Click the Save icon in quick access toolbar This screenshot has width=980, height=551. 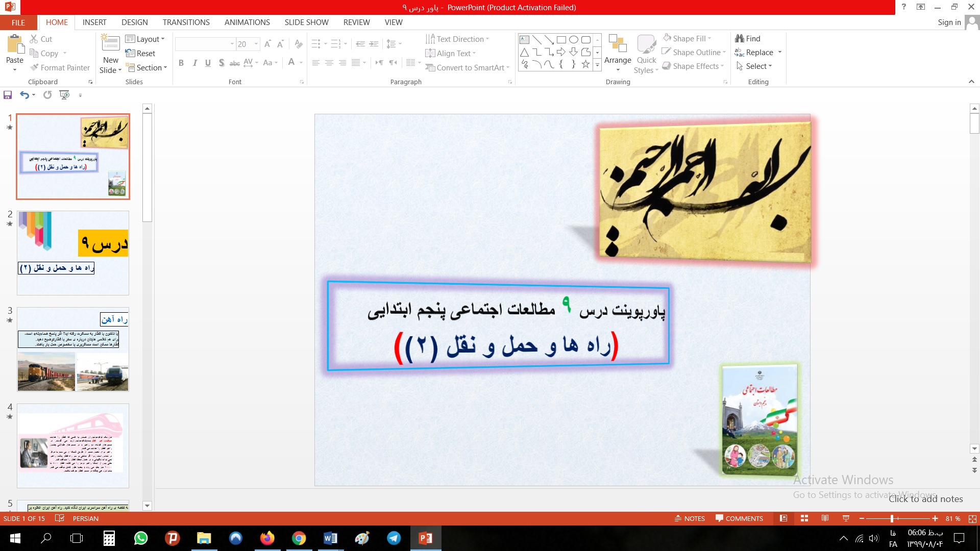(x=8, y=95)
